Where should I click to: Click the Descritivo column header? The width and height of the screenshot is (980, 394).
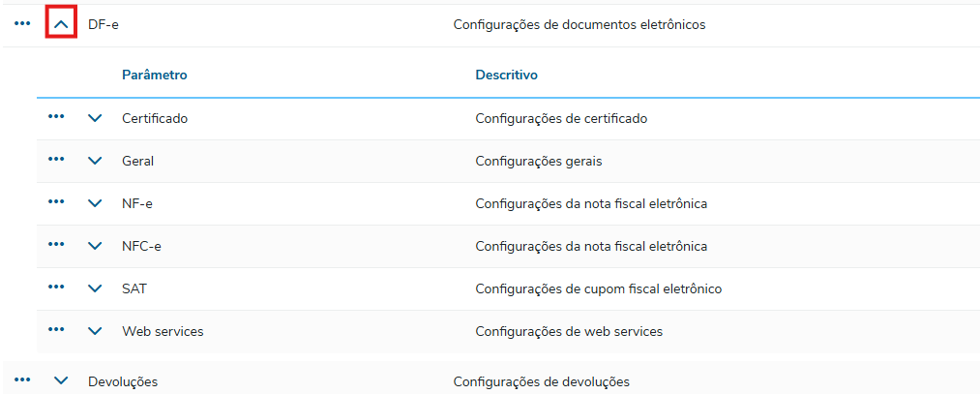click(x=506, y=75)
